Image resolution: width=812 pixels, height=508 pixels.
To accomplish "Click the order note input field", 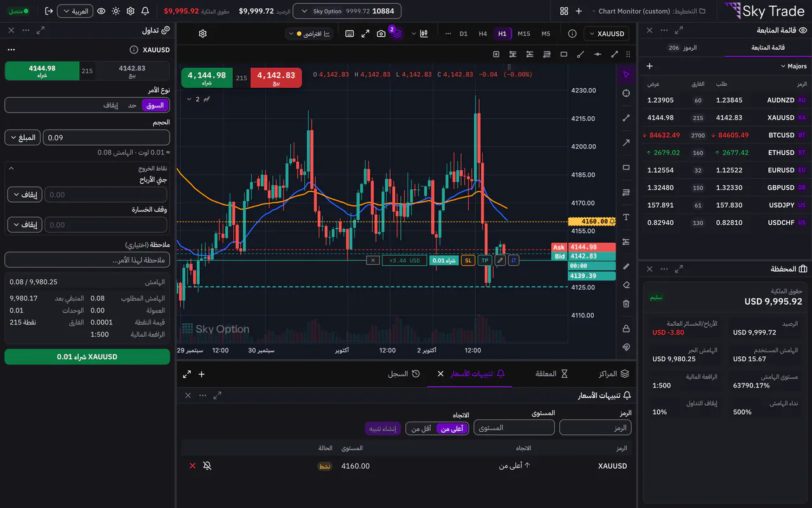I will click(87, 260).
